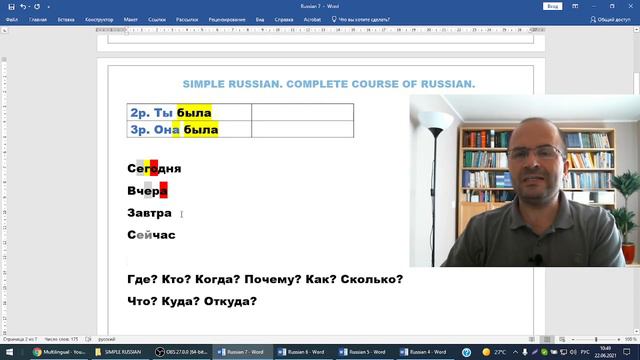Click the Undo arrow icon
This screenshot has width=640, height=360.
point(23,7)
